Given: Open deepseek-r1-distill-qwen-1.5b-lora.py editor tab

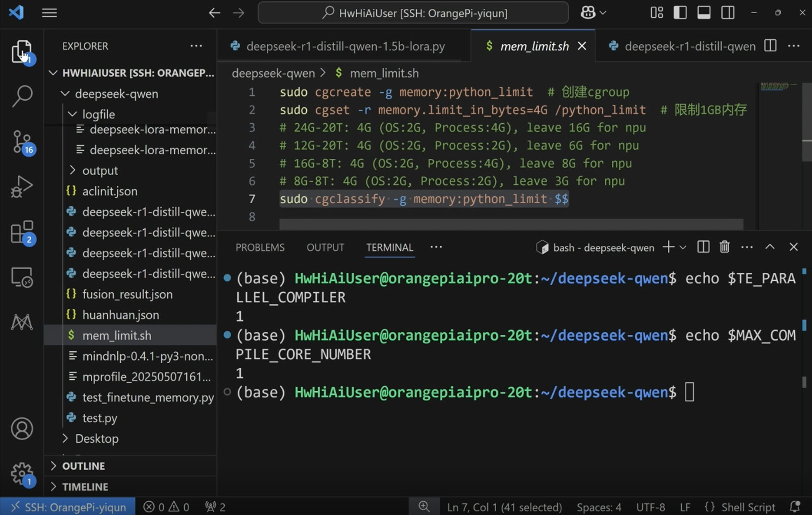Looking at the screenshot, I should tap(345, 46).
